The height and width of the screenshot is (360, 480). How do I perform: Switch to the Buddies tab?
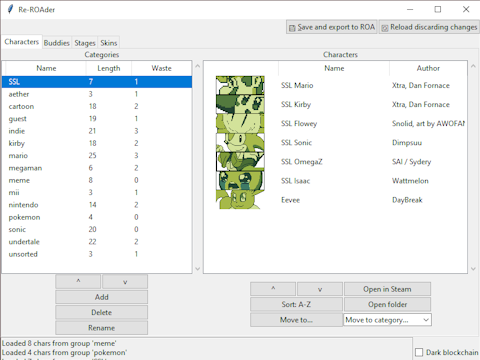[x=56, y=43]
